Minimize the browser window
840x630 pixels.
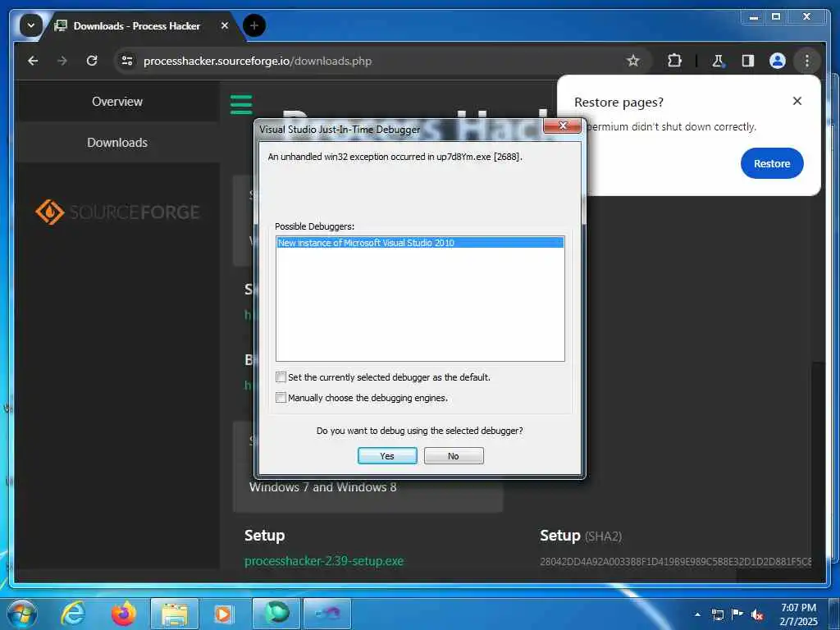click(x=754, y=17)
